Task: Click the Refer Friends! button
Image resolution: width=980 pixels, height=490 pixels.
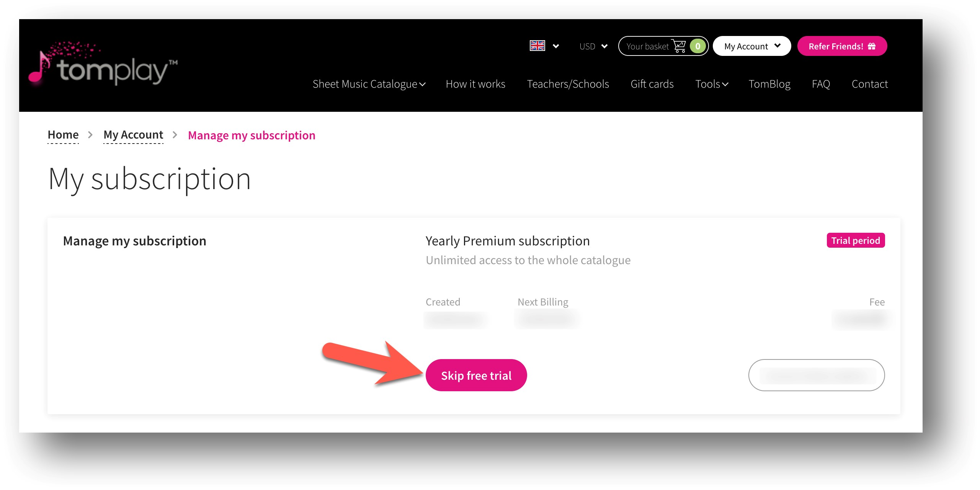Action: [842, 46]
